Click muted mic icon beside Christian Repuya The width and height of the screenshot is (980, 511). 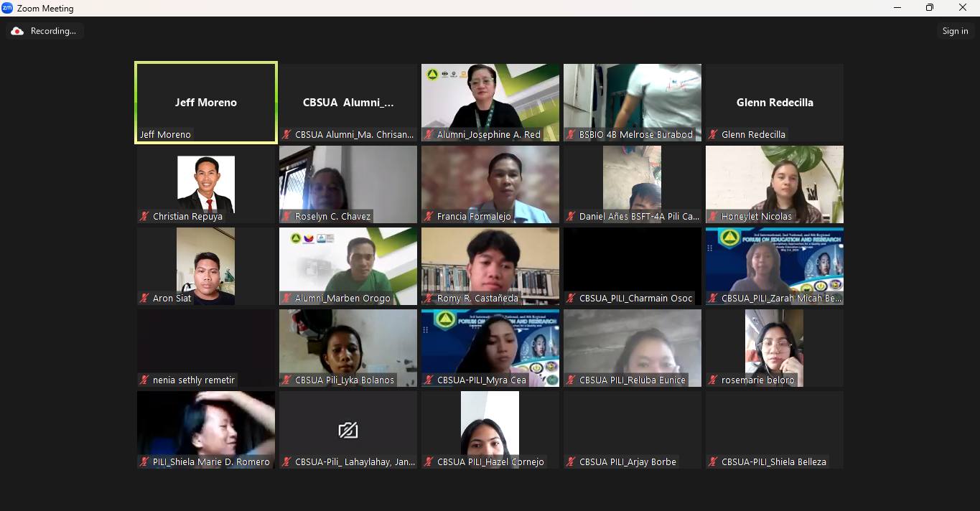point(145,216)
